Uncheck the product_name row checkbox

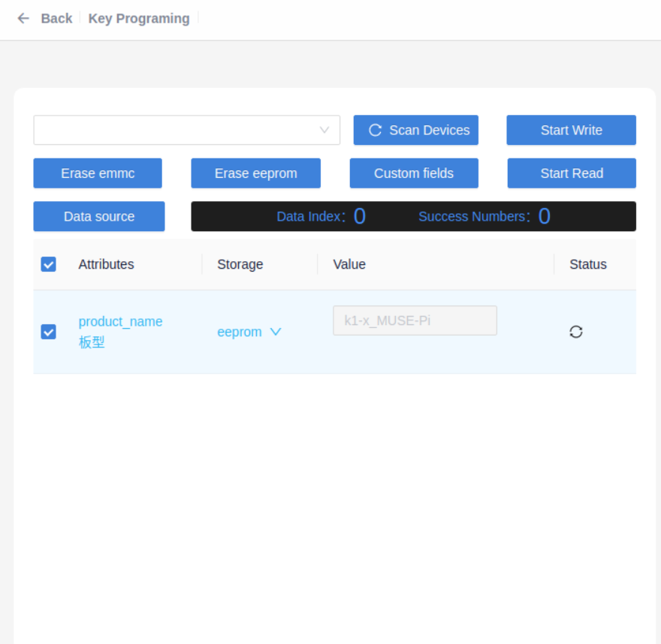coord(49,332)
